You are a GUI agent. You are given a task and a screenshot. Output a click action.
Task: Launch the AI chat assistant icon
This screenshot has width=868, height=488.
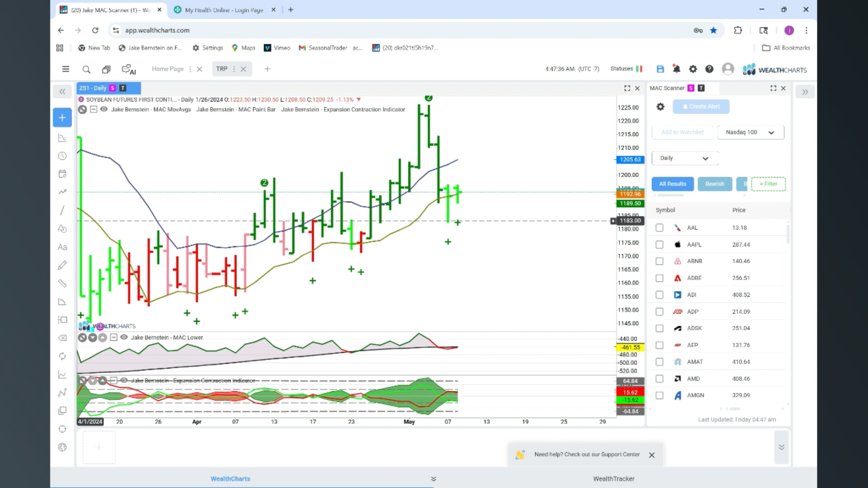129,69
